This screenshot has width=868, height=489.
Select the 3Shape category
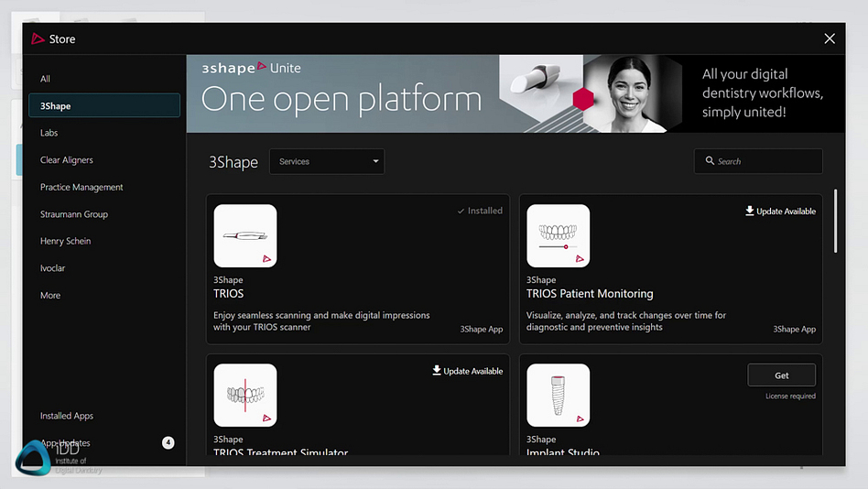(x=104, y=105)
